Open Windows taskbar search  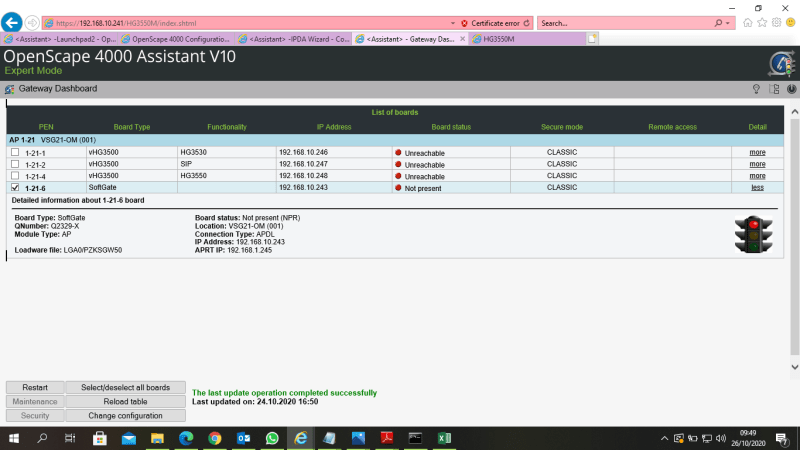pyautogui.click(x=42, y=438)
